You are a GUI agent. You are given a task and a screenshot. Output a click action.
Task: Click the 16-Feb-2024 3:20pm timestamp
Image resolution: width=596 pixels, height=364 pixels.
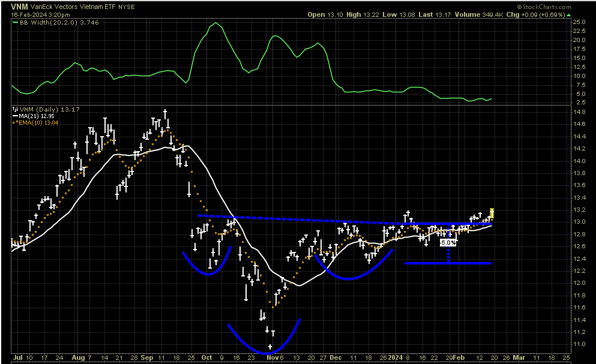tap(40, 15)
